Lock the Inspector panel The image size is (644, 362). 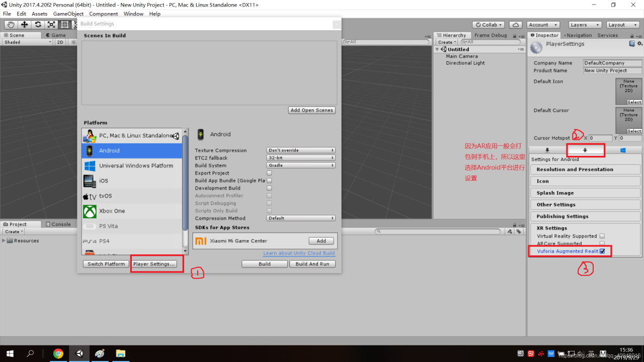coord(633,35)
